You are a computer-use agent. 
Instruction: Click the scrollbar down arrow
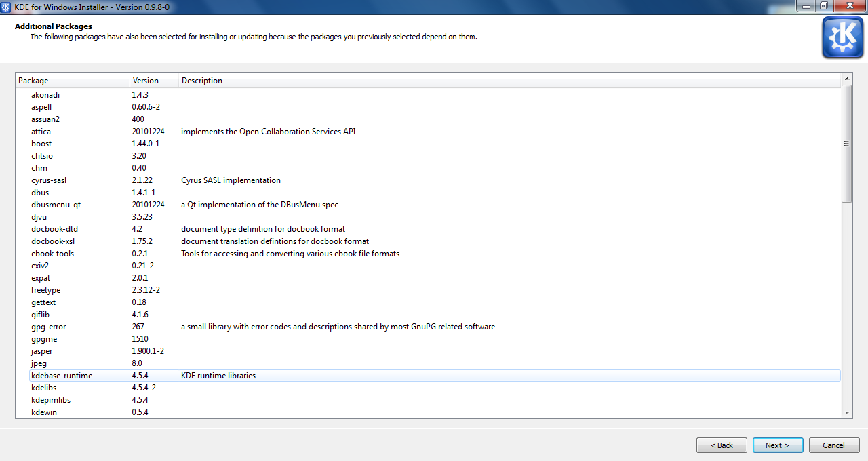point(846,412)
